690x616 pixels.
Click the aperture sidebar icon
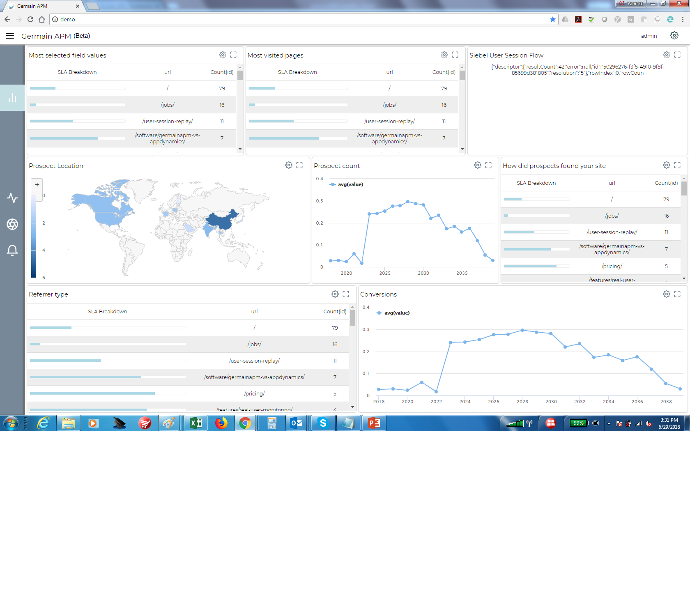click(x=12, y=224)
